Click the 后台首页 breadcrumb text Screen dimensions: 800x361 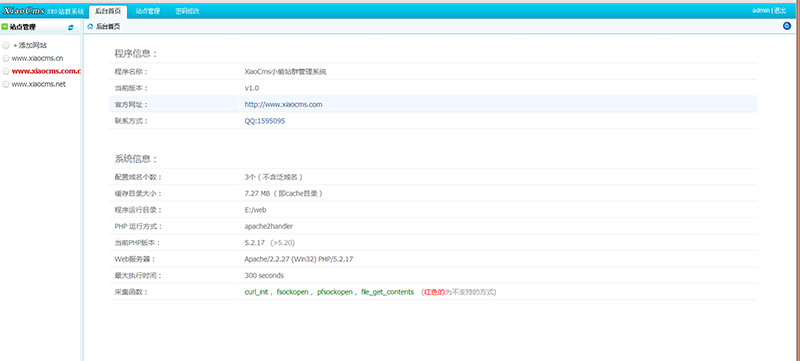tap(108, 27)
